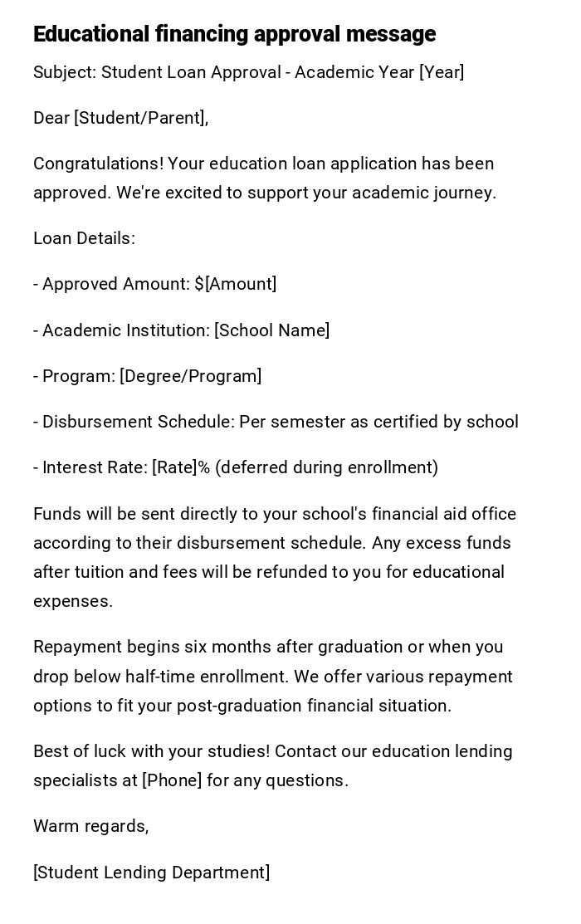Click the 'Funds will be sent directly' paragraph

coord(275,514)
